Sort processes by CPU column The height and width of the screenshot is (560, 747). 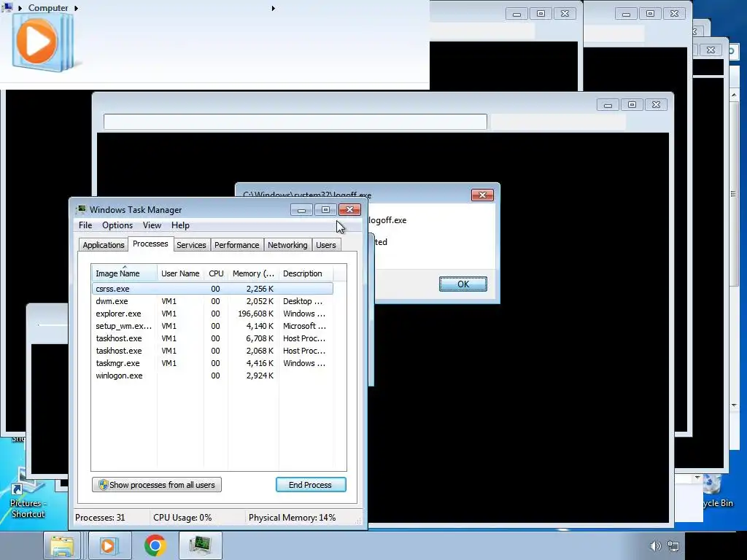point(216,273)
